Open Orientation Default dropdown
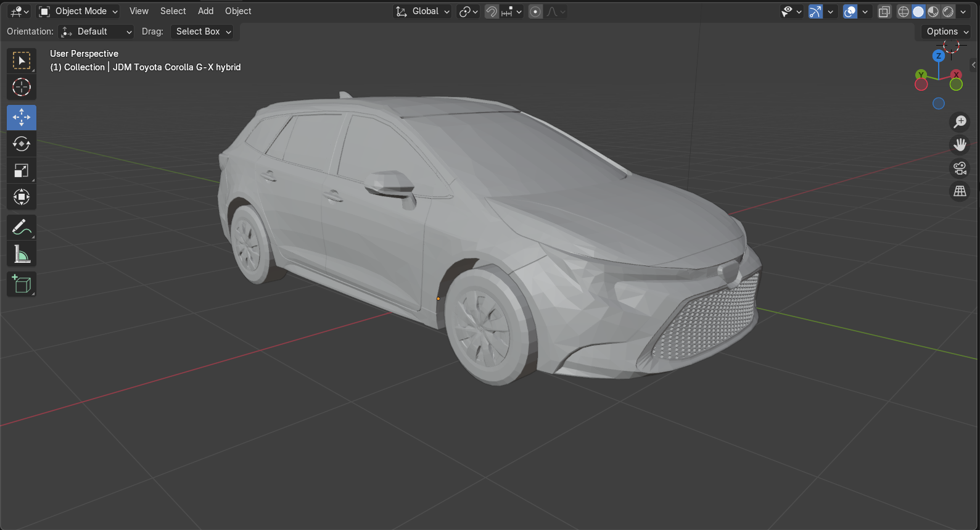 (x=97, y=31)
